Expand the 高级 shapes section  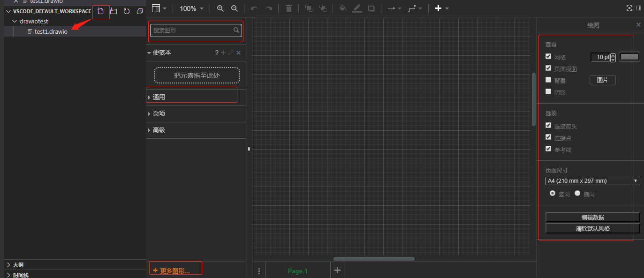158,130
